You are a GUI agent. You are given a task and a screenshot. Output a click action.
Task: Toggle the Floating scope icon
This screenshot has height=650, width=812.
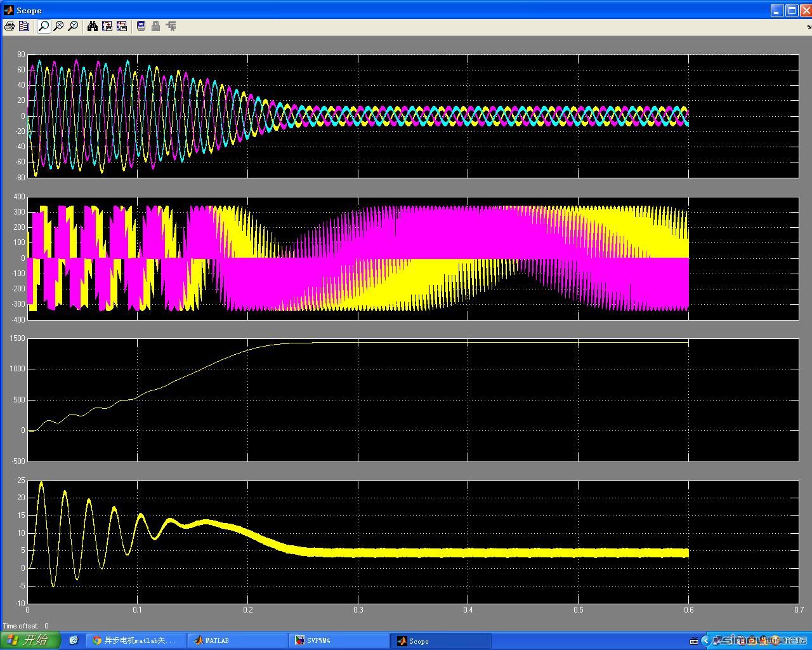tap(141, 26)
